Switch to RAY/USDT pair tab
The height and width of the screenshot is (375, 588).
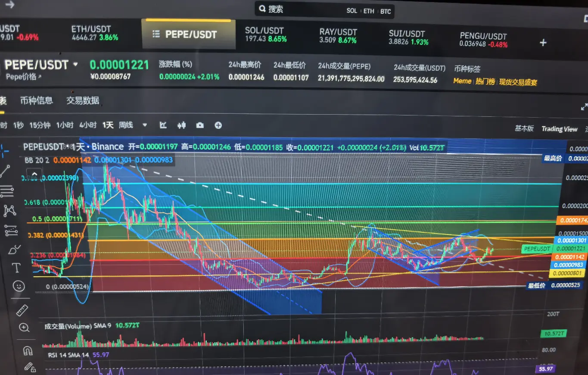point(338,35)
